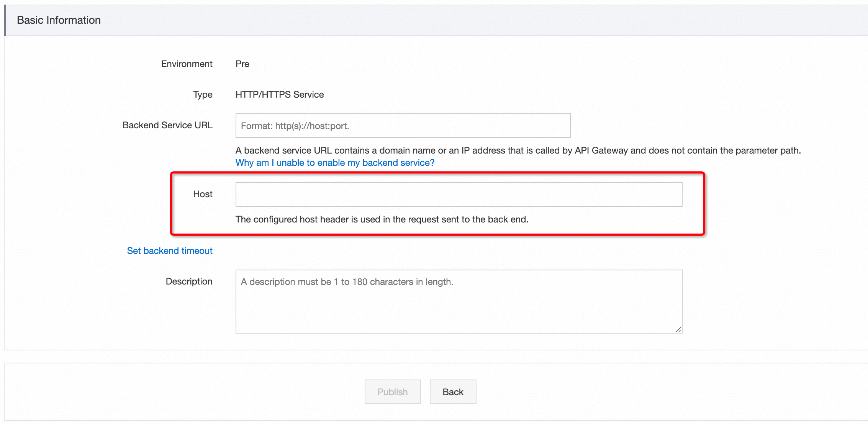Click the Basic Information section header
This screenshot has width=868, height=422.
tap(59, 20)
